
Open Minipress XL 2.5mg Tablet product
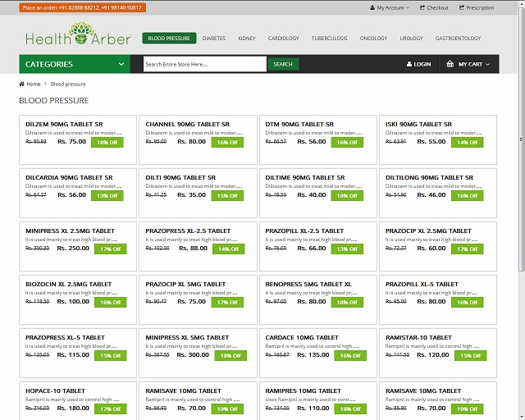pyautogui.click(x=70, y=231)
